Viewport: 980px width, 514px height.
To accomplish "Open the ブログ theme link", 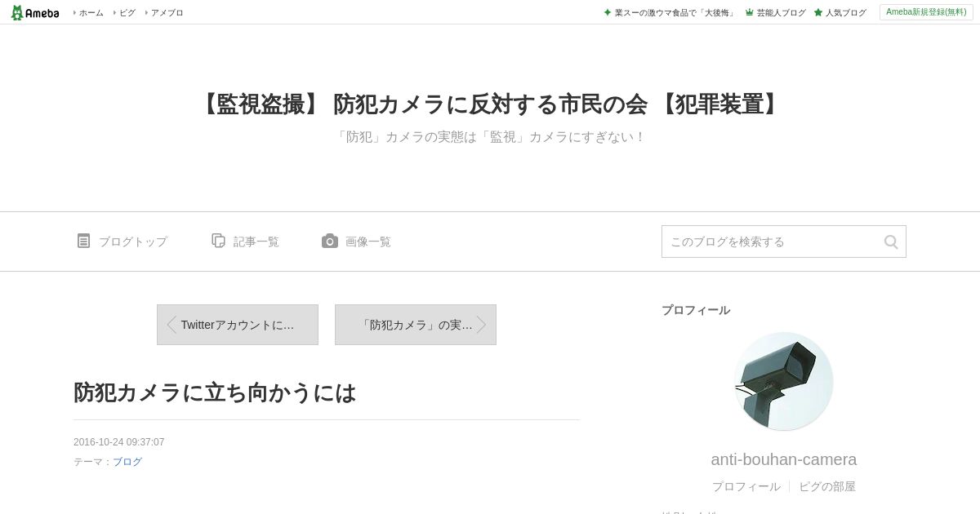I will [x=127, y=462].
